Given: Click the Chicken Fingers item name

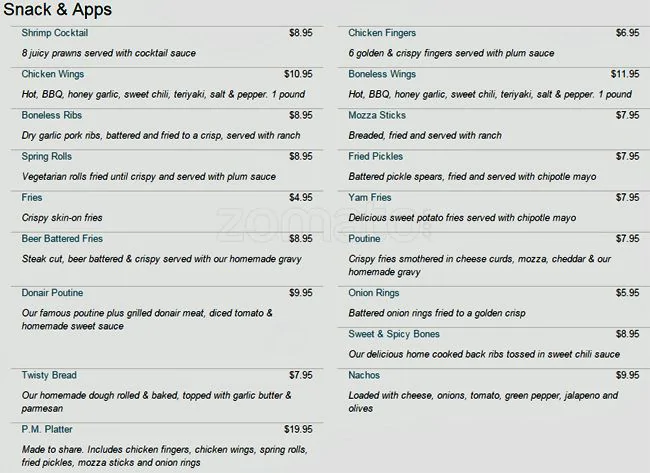Looking at the screenshot, I should click(x=382, y=33).
